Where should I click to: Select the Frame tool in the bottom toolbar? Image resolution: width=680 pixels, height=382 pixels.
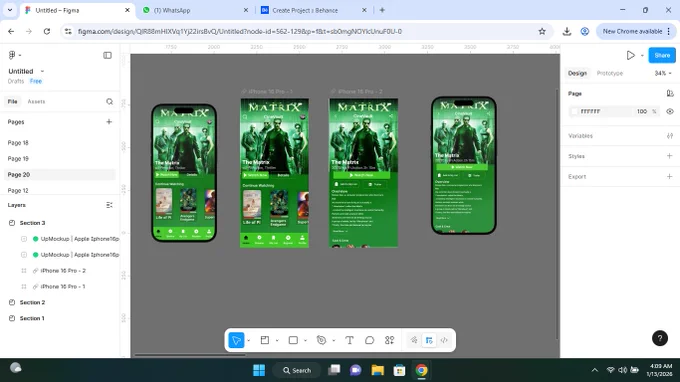[x=265, y=340]
